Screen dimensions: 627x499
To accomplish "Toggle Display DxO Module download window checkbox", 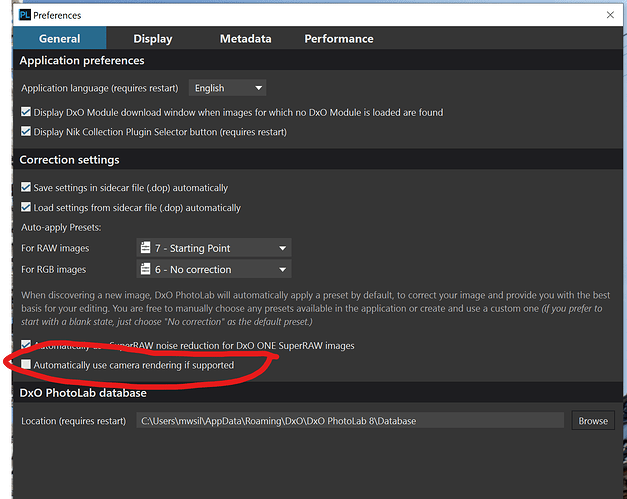I will (26, 112).
